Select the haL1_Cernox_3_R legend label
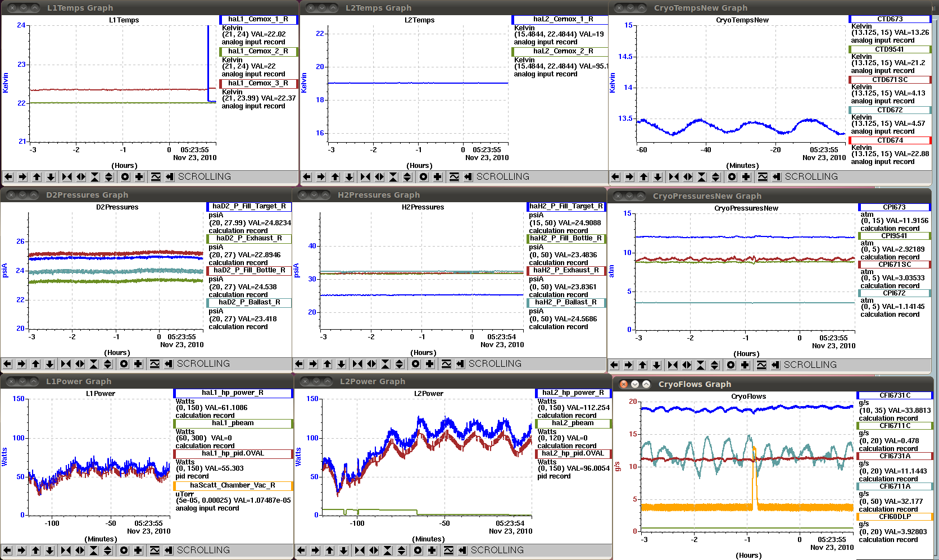 (x=258, y=84)
